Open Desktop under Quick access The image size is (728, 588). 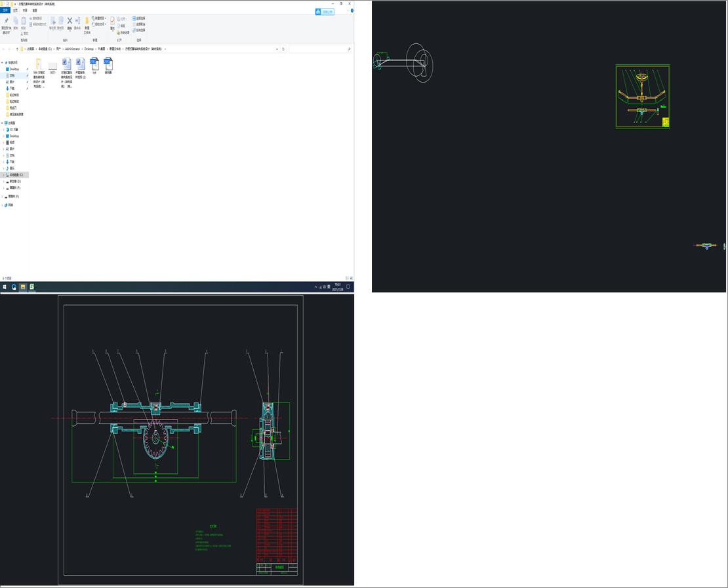coord(14,69)
